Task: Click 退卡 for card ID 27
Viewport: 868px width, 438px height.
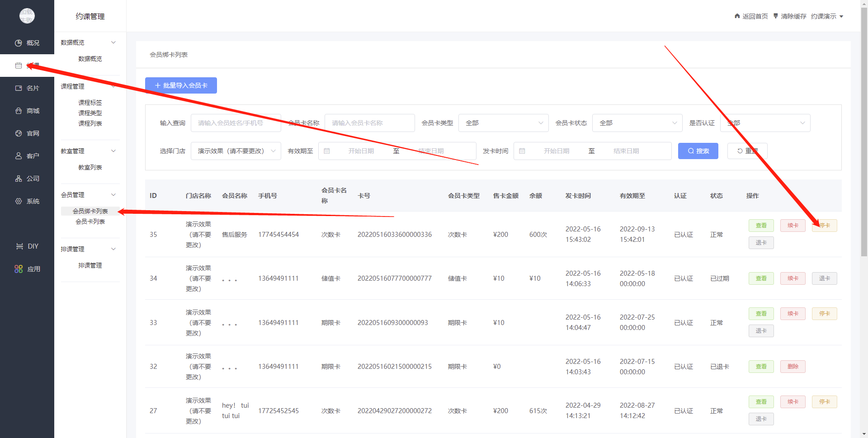Action: [761, 419]
